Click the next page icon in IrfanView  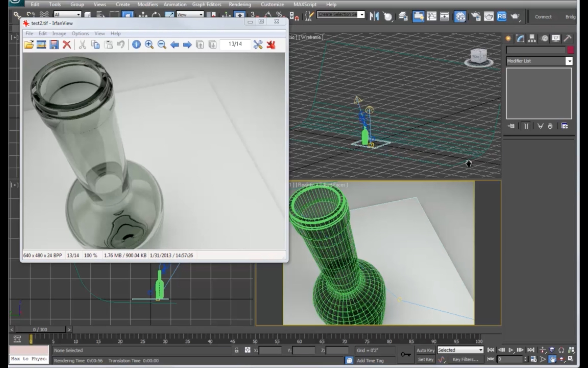[x=212, y=45]
